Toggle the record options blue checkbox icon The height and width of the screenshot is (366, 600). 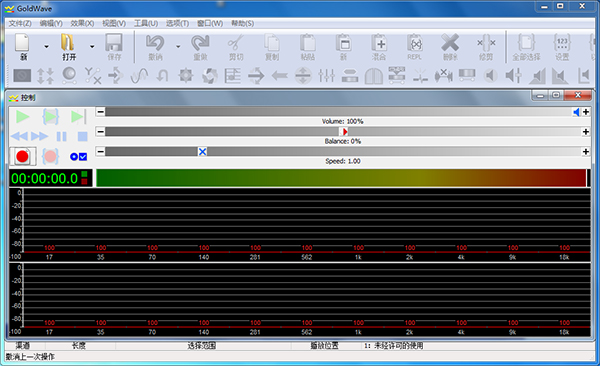pos(78,156)
